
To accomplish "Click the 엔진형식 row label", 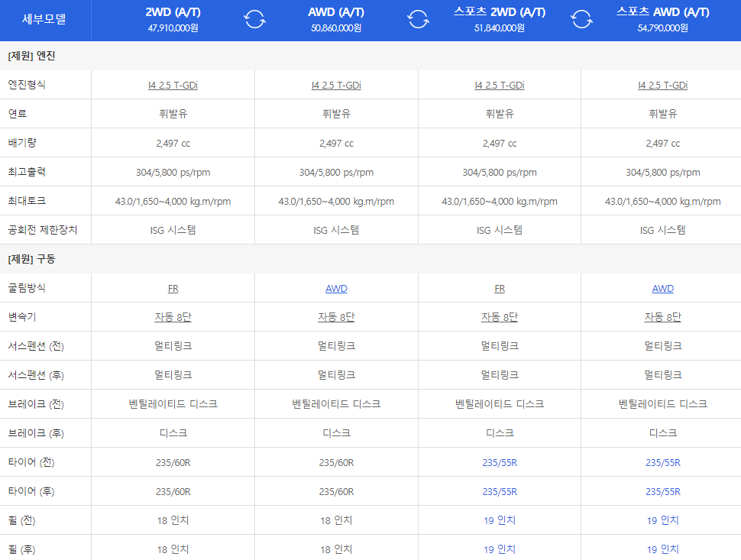I will pos(27,85).
